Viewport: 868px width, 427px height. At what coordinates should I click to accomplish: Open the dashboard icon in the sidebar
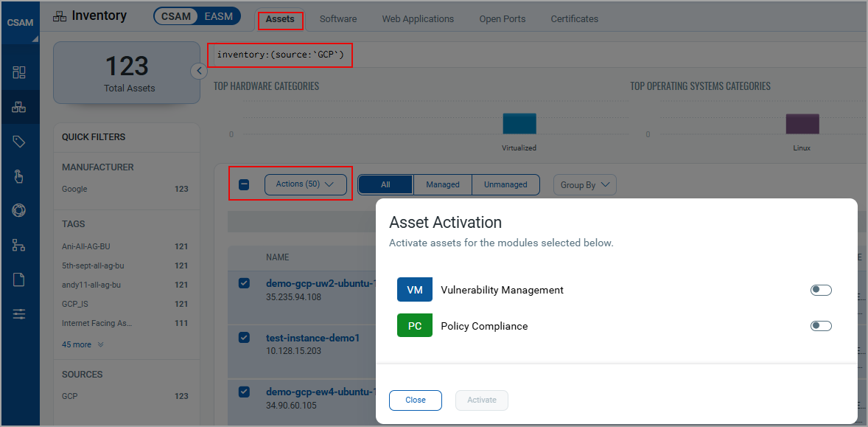19,72
